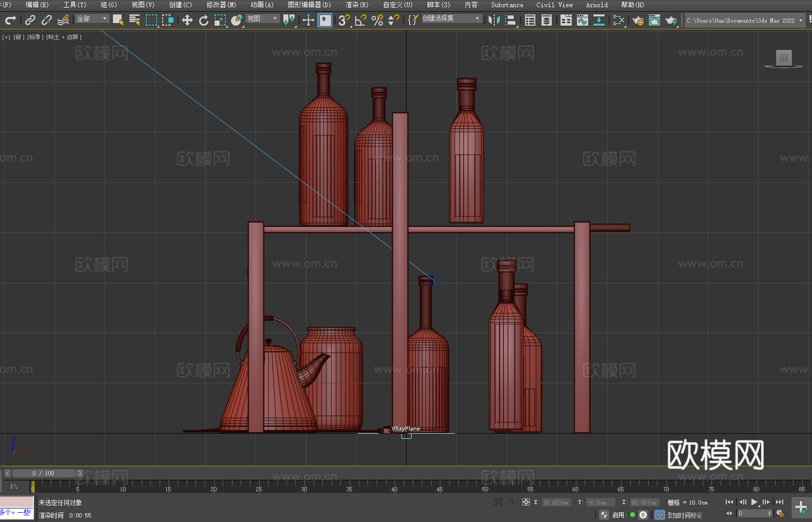Open the Curve Editor

pyautogui.click(x=583, y=20)
